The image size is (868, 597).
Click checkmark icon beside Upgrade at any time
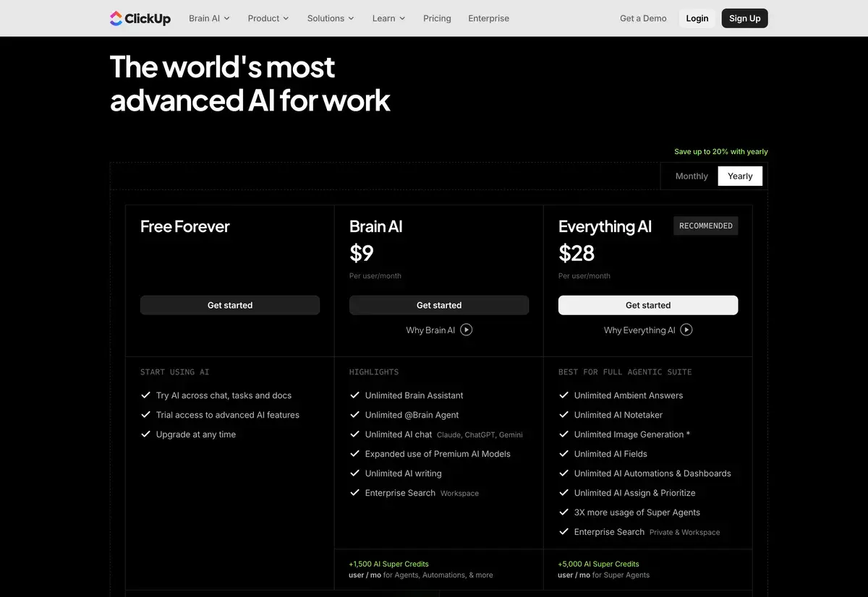[x=145, y=434]
